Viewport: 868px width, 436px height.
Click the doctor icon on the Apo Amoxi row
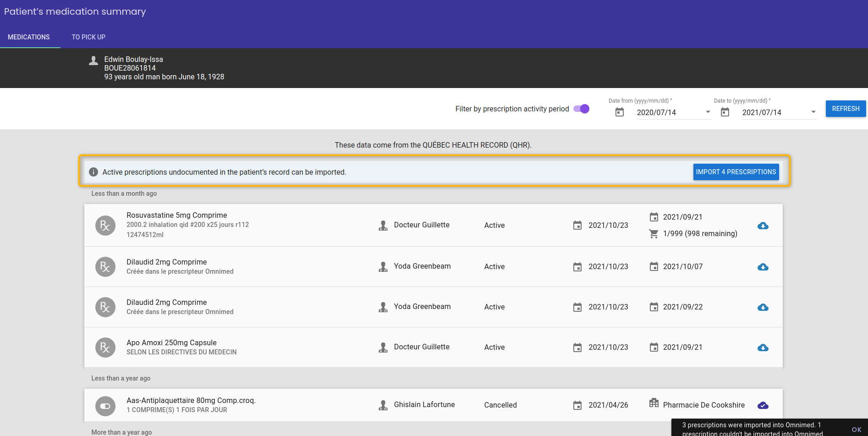383,348
